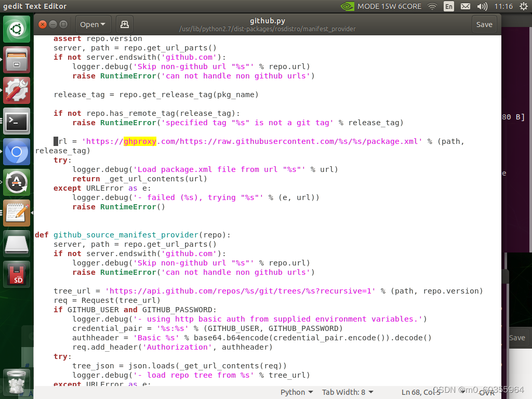Click the assert repo.version line
Screen dimensions: 532x399
coord(98,38)
